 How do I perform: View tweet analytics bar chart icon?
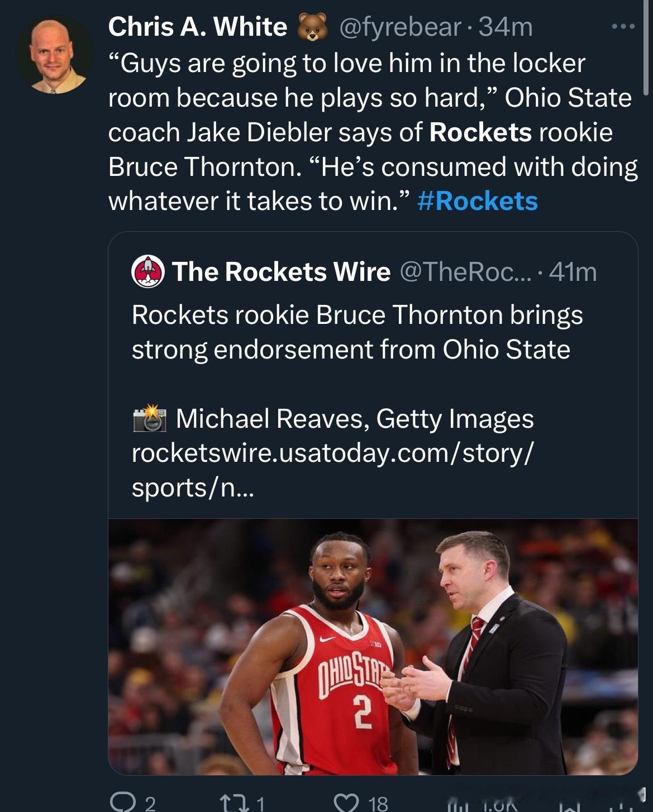tap(456, 805)
